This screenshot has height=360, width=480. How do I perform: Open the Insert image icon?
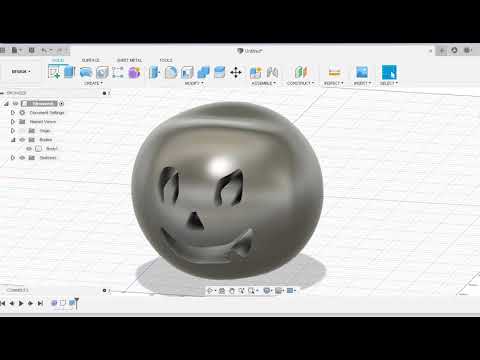click(x=362, y=72)
